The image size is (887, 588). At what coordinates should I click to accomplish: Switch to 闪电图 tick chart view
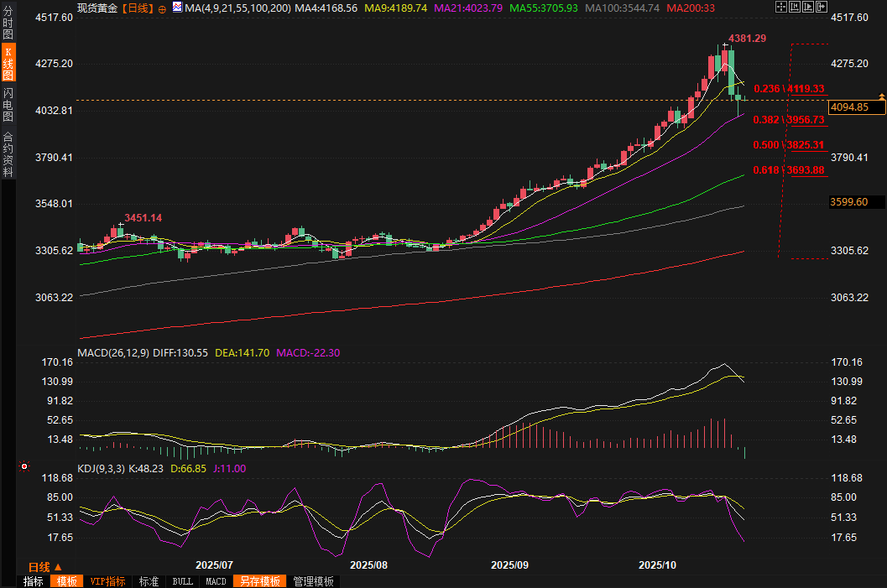tap(8, 104)
